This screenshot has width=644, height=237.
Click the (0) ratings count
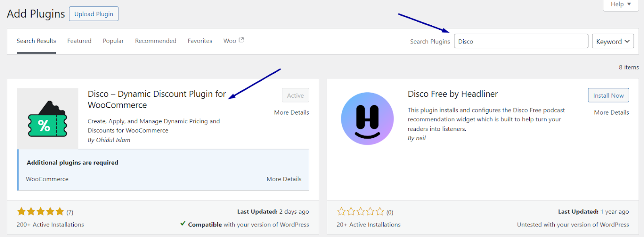coord(390,212)
